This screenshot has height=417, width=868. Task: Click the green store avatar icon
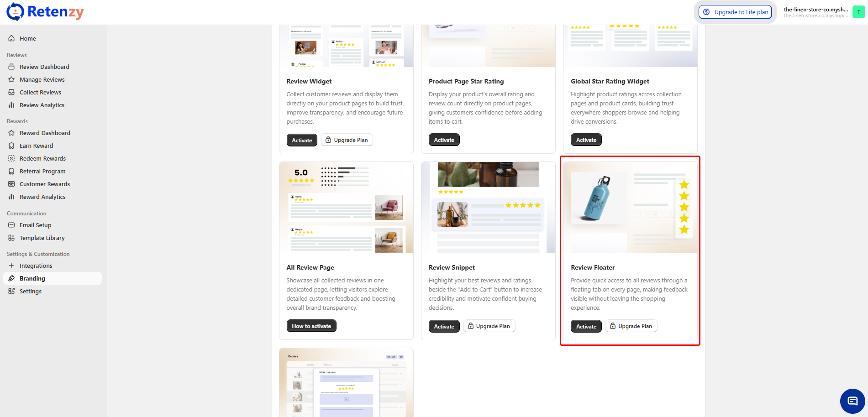[x=858, y=12]
